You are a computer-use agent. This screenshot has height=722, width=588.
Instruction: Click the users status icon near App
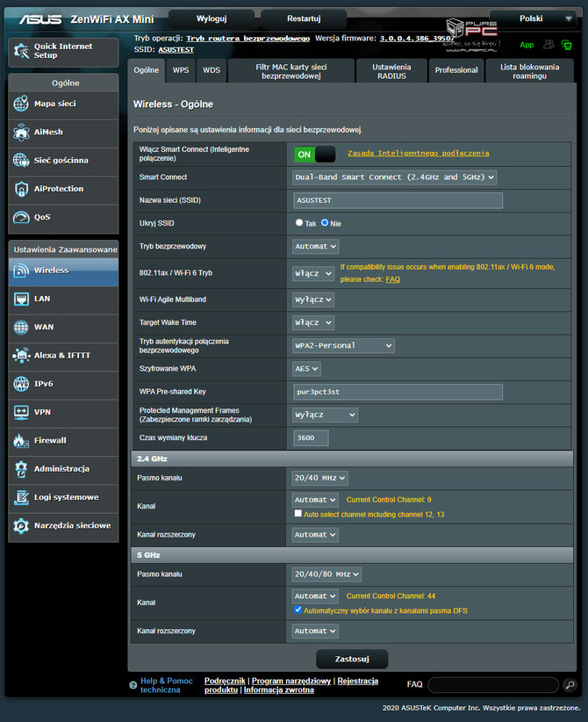(x=549, y=44)
